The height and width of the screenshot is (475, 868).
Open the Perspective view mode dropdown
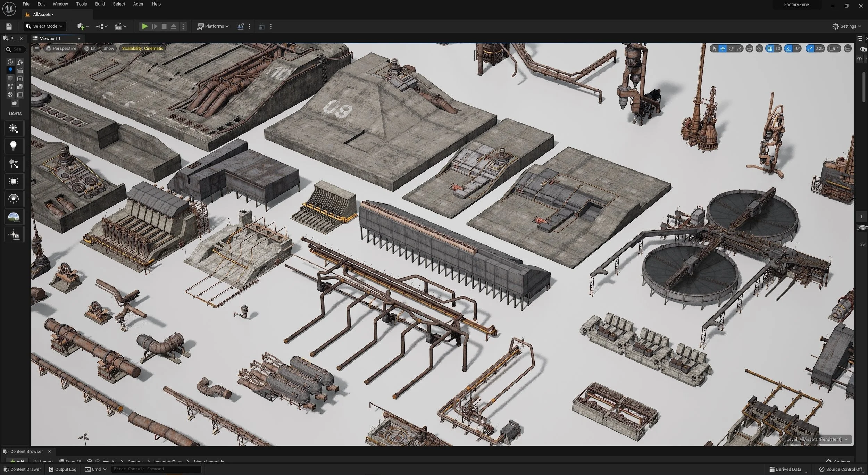click(x=61, y=49)
